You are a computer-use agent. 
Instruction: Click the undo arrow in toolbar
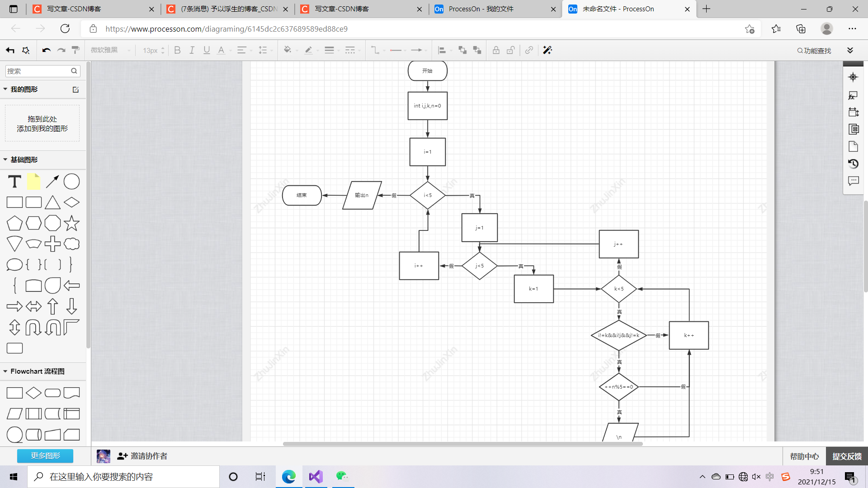coord(46,50)
